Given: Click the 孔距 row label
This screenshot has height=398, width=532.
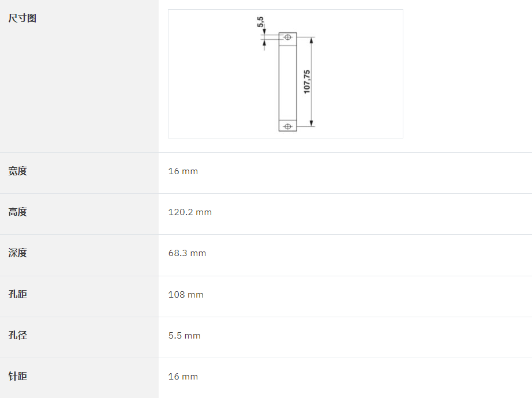Looking at the screenshot, I should (x=18, y=294).
